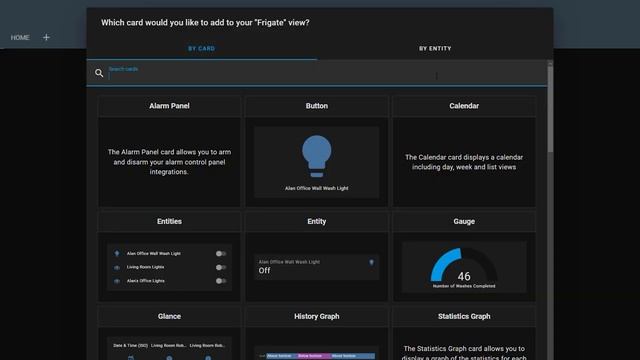Click icon beside Living Room Lights row
Image resolution: width=640 pixels, height=360 pixels.
[x=117, y=267]
